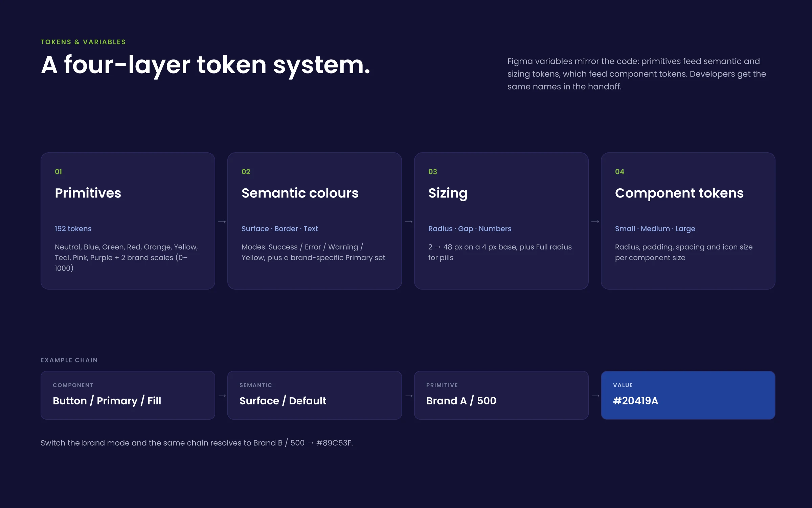Click the '01' number label
Image resolution: width=812 pixels, height=508 pixels.
click(x=58, y=172)
